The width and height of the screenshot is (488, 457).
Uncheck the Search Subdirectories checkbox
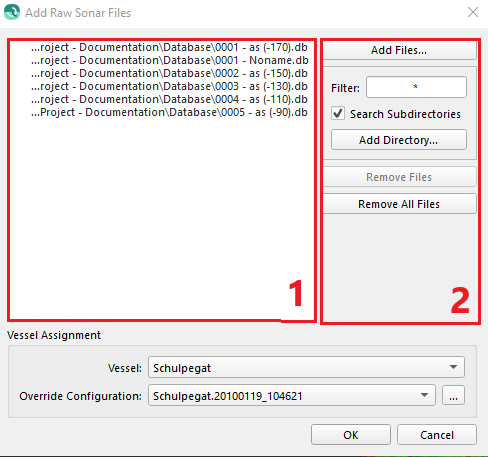pos(338,113)
